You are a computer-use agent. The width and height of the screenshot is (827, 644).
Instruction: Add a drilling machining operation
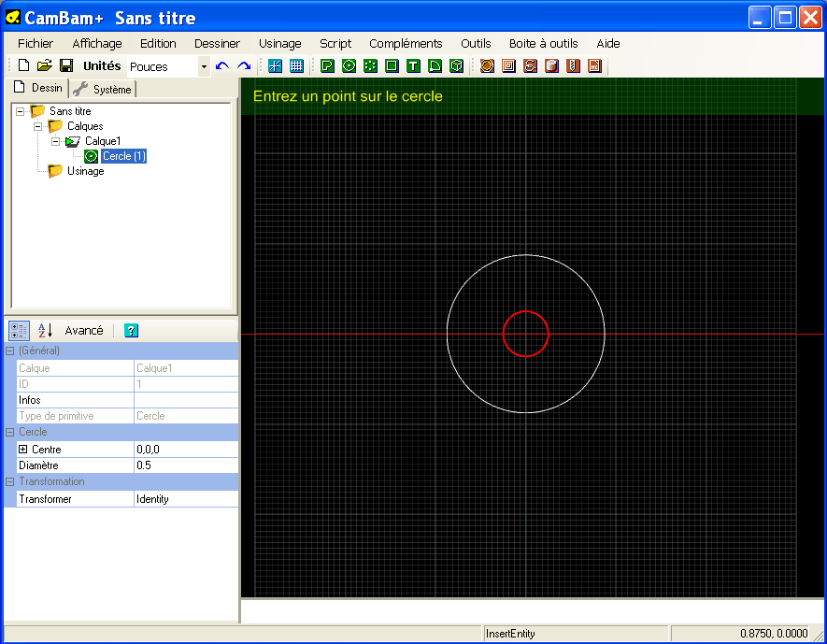pyautogui.click(x=574, y=66)
